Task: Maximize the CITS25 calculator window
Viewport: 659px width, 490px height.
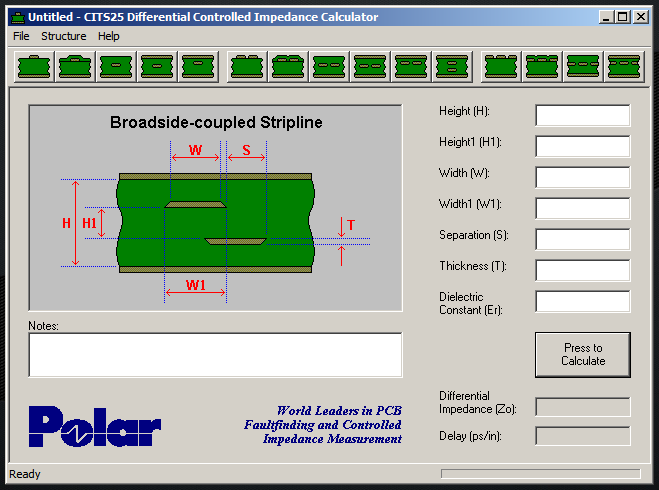Action: [x=622, y=17]
